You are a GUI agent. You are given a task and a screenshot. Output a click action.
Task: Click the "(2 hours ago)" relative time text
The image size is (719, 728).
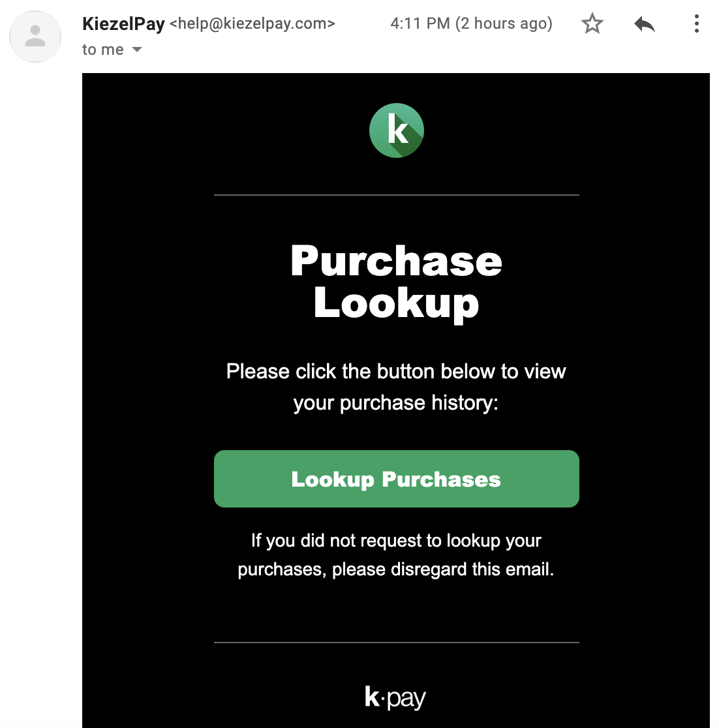(x=504, y=24)
